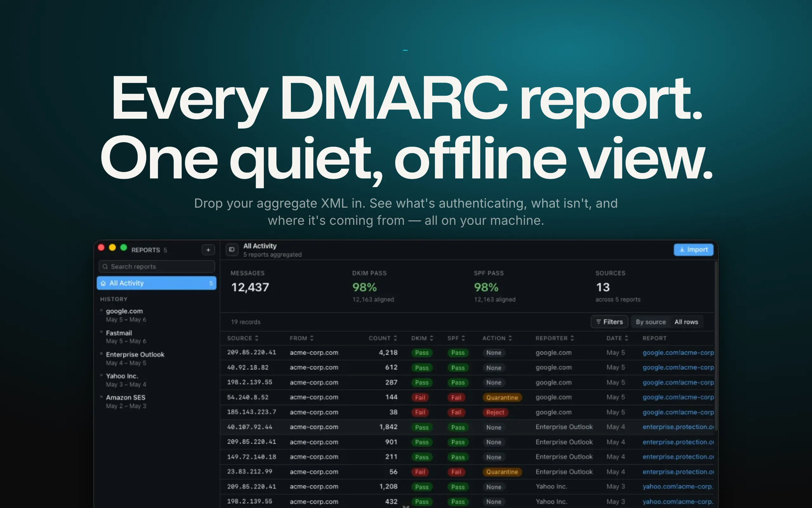Click the Quarantine badge in the 23.83.212.99 row
Screen dimensions: 812x508
[x=502, y=472]
